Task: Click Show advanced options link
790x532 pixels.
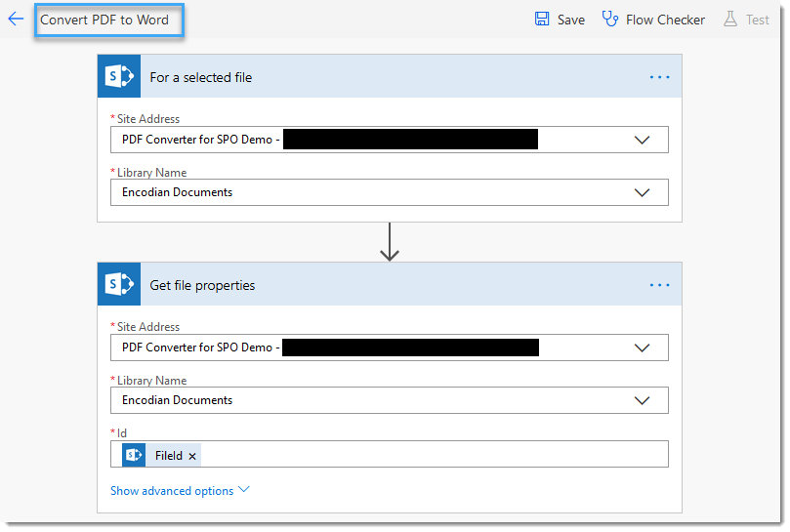Action: click(x=172, y=491)
